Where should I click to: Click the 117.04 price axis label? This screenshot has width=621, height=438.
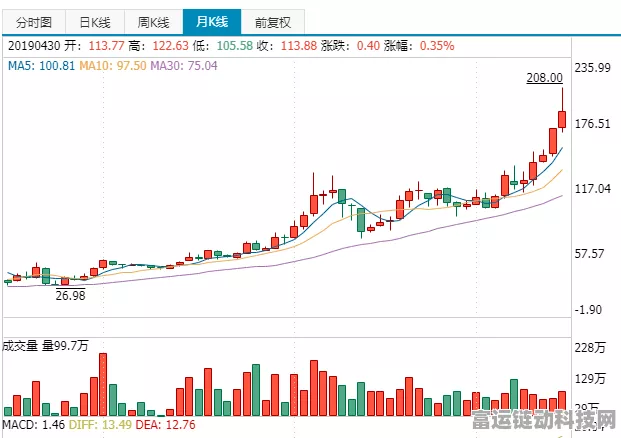click(592, 189)
